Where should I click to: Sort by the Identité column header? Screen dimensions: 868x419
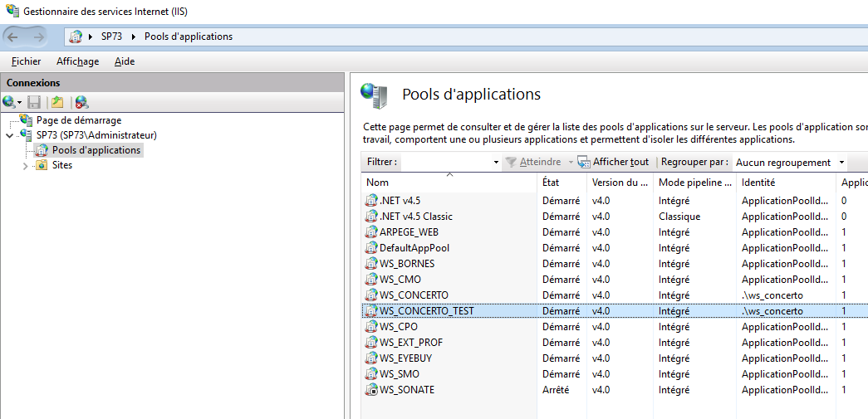[x=786, y=183]
